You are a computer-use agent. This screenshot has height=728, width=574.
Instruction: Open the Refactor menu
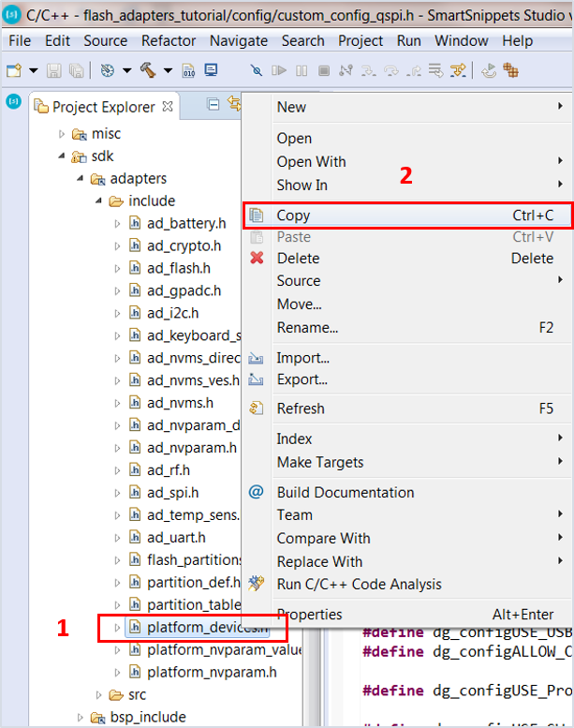[x=169, y=41]
